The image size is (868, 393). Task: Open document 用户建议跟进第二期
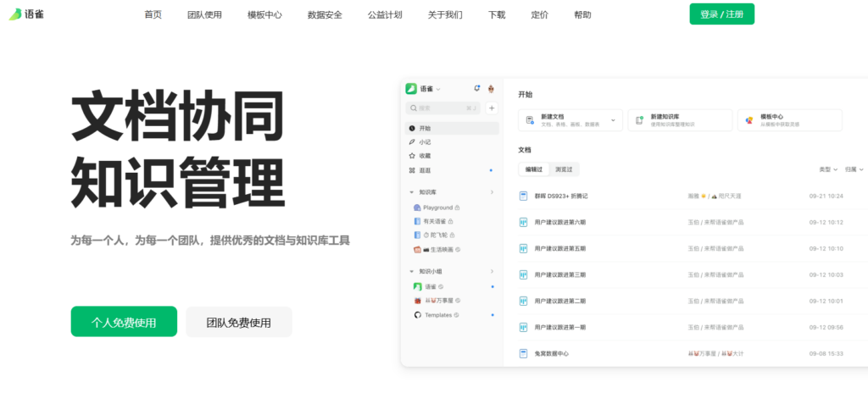coord(560,302)
